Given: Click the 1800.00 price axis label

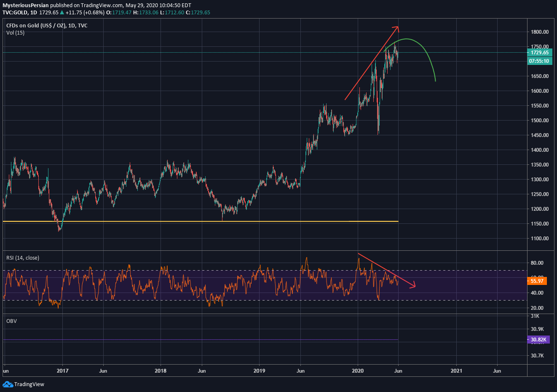Looking at the screenshot, I should [540, 32].
